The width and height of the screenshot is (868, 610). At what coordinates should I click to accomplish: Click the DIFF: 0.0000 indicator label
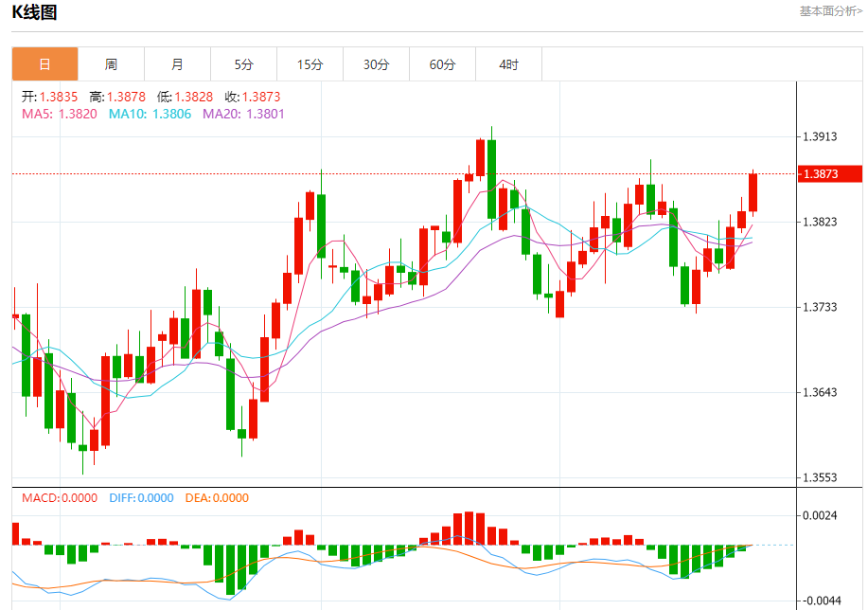(141, 498)
